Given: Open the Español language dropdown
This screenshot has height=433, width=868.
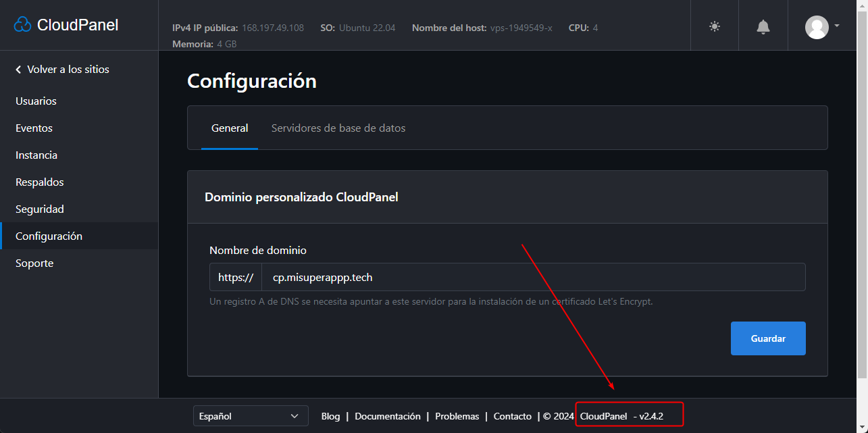Looking at the screenshot, I should pos(251,416).
